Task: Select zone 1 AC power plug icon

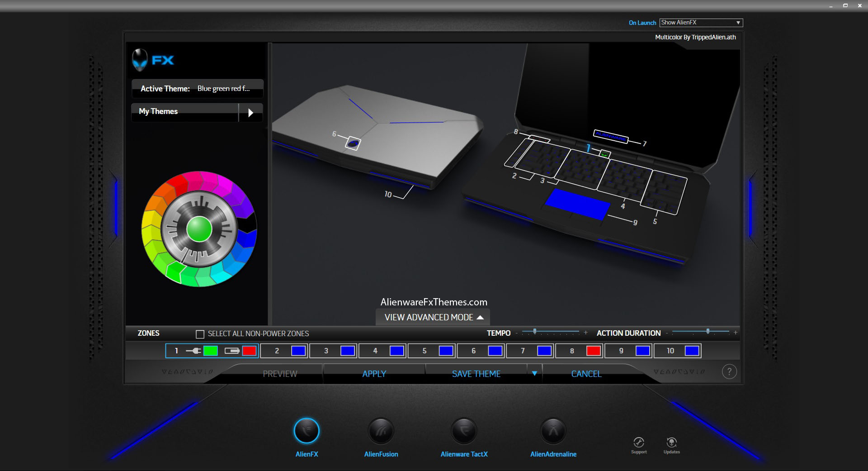Action: [x=193, y=351]
